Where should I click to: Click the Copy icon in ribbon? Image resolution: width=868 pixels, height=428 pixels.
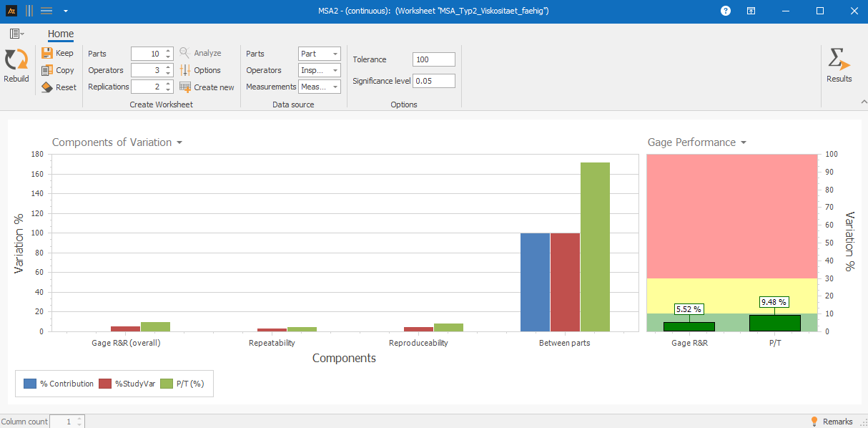pos(47,70)
